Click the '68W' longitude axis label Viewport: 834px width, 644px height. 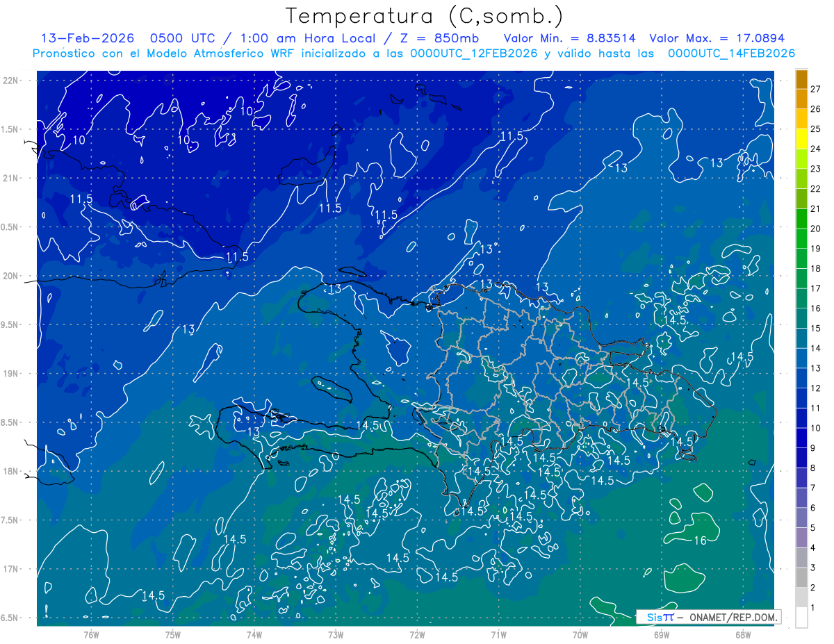(x=743, y=634)
